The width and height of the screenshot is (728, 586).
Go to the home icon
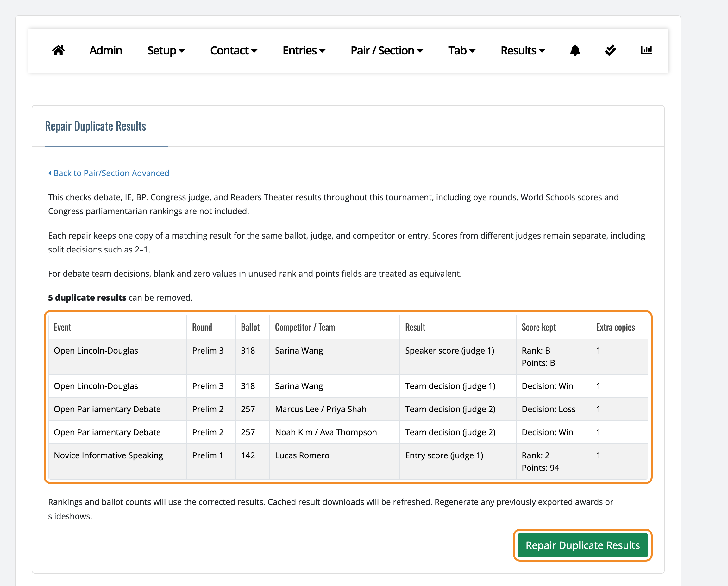(x=58, y=50)
